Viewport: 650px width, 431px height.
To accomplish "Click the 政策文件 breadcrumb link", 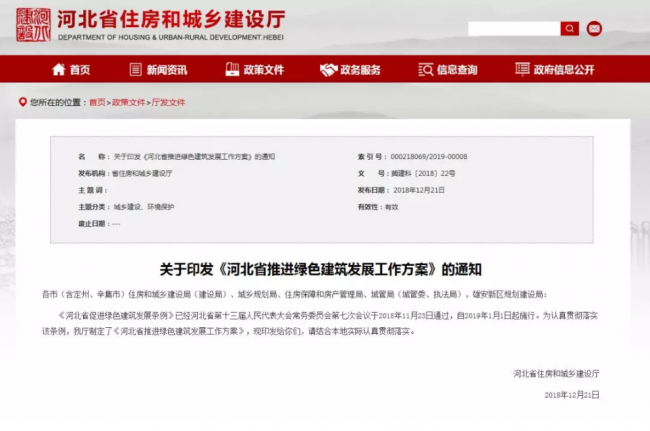I will pos(128,102).
